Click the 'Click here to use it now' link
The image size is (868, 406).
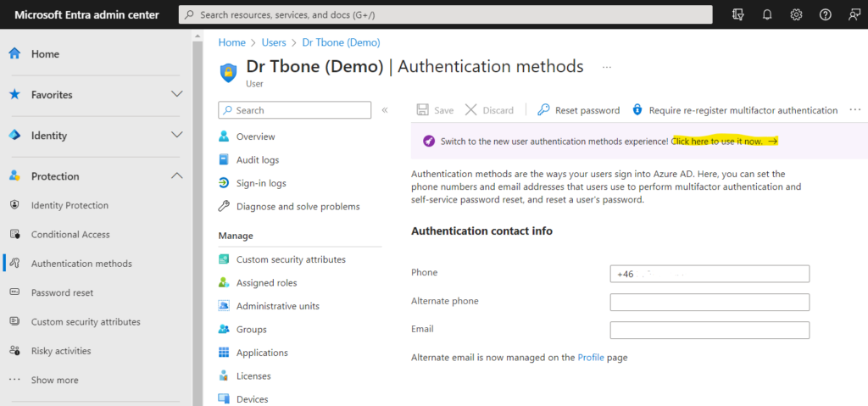(x=725, y=142)
